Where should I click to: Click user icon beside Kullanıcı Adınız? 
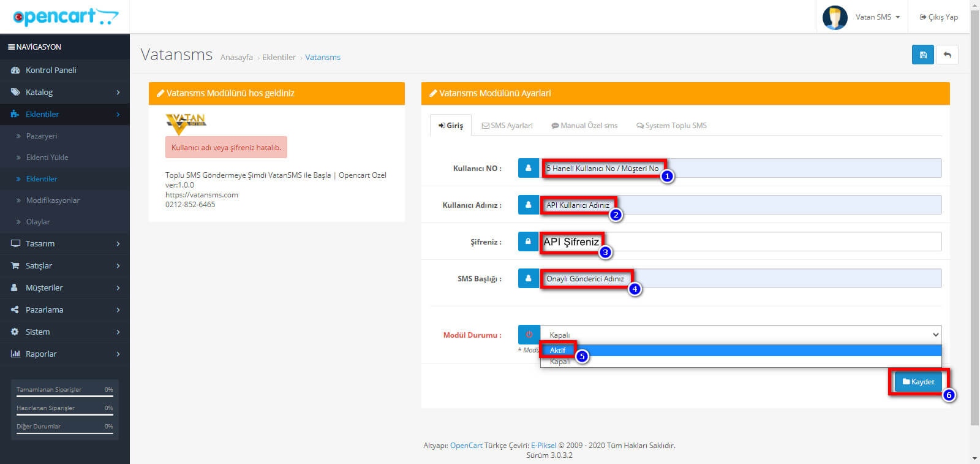point(529,205)
